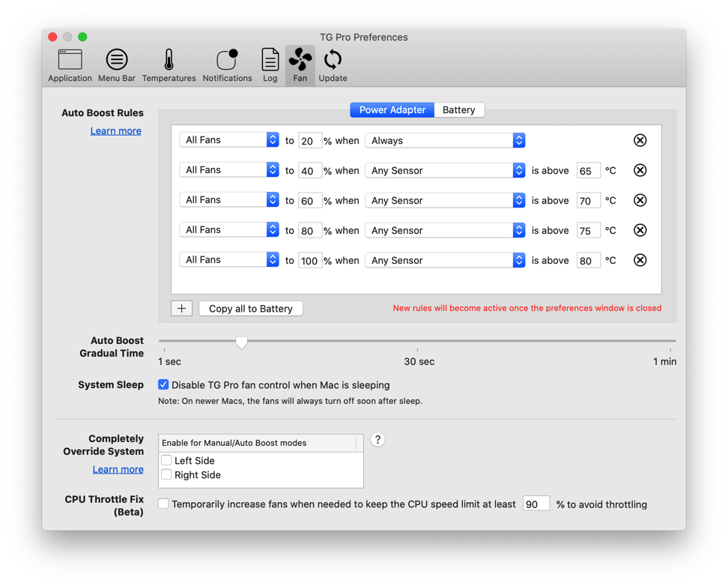Enable override for Left Side fan
728x586 pixels.
click(166, 460)
